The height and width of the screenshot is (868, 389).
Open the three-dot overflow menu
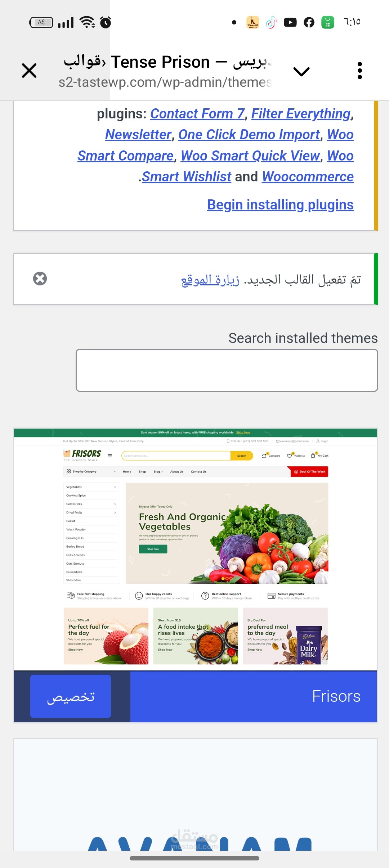point(359,71)
